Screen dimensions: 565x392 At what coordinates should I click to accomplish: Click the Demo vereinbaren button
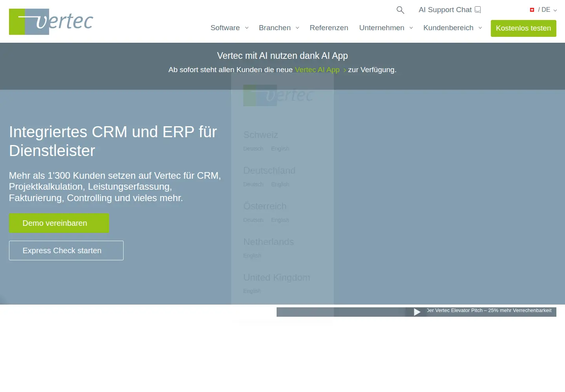click(59, 223)
